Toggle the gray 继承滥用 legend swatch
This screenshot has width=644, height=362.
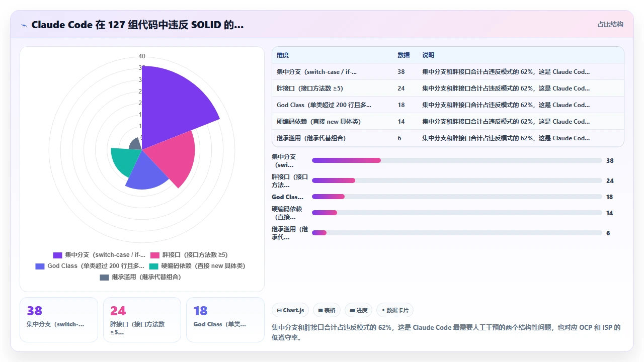104,277
